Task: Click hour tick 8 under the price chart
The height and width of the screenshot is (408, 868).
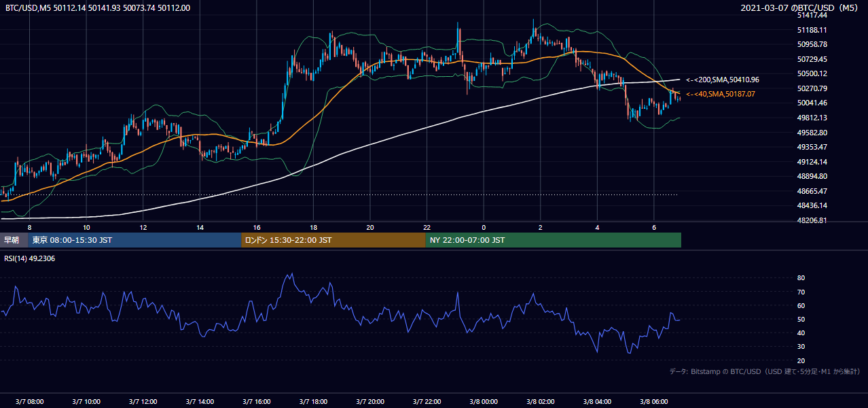Action: (x=29, y=227)
